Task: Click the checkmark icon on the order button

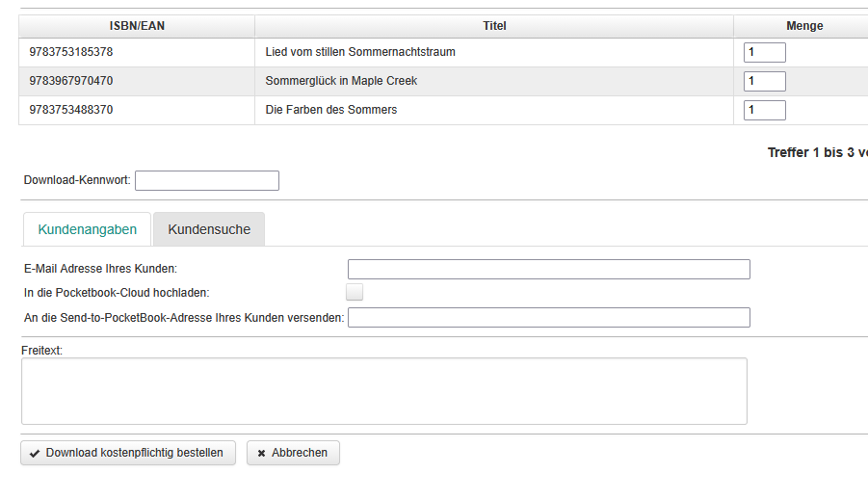Action: [35, 453]
